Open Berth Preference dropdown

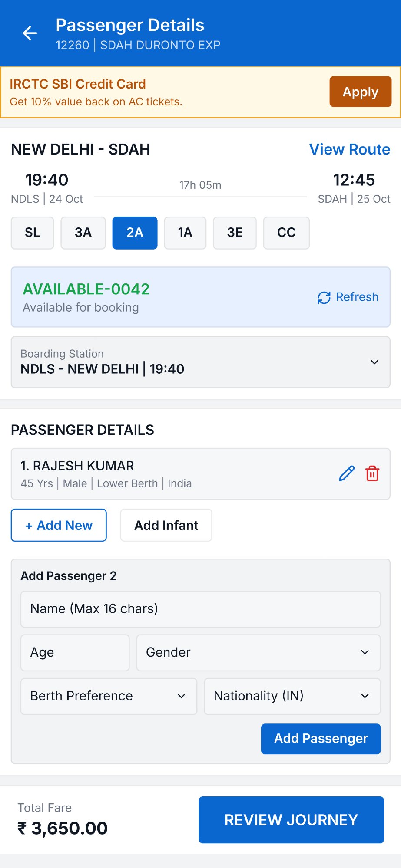(x=109, y=696)
